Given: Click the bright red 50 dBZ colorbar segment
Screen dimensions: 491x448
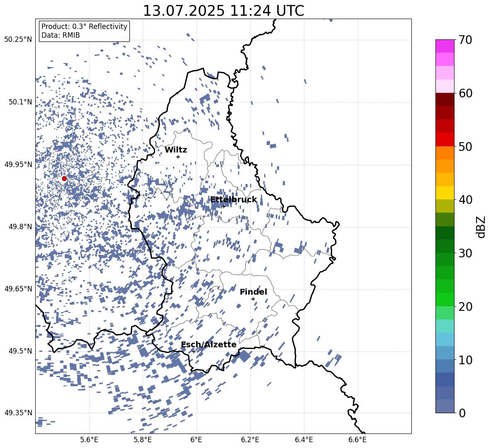Looking at the screenshot, I should pos(445,139).
